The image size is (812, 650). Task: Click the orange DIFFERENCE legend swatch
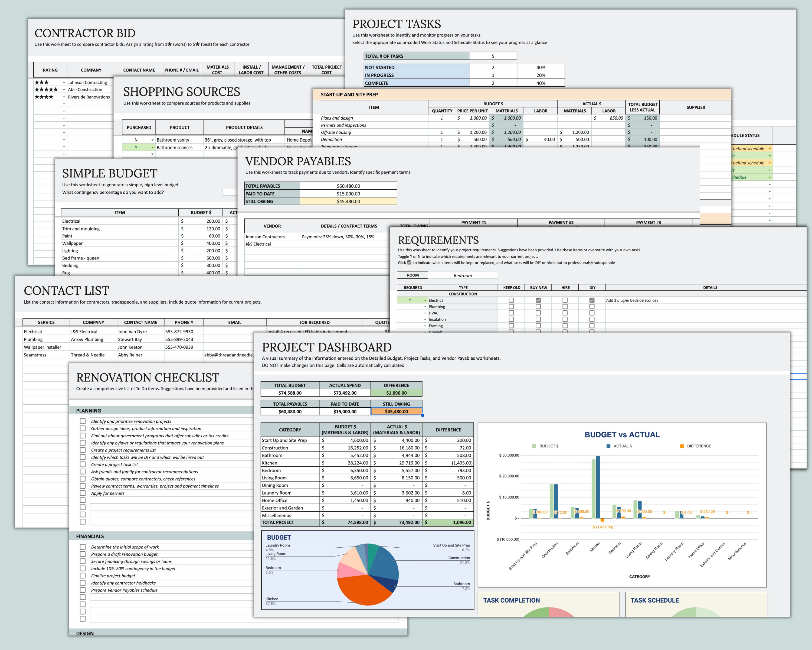(x=682, y=446)
